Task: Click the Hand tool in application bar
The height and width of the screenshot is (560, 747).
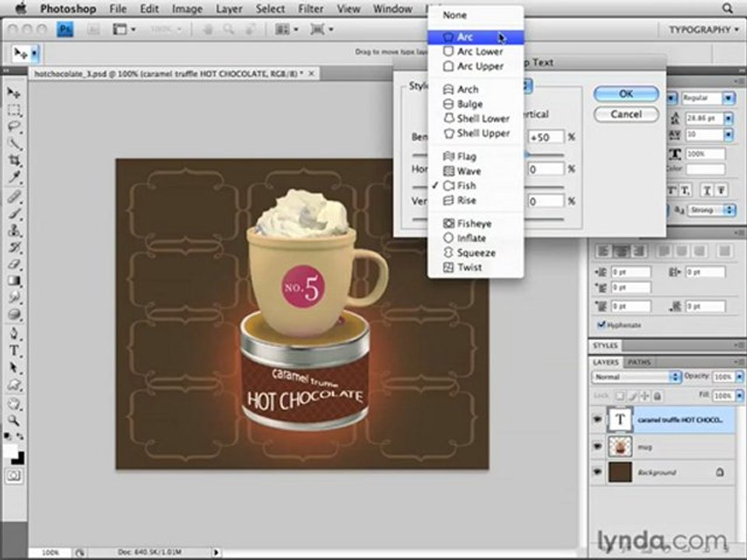Action: 209,30
